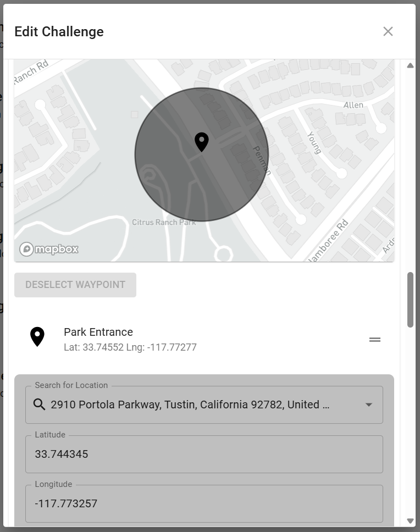Click the search magnifier icon in the location field
Screen dimensions: 420x532
(x=40, y=404)
